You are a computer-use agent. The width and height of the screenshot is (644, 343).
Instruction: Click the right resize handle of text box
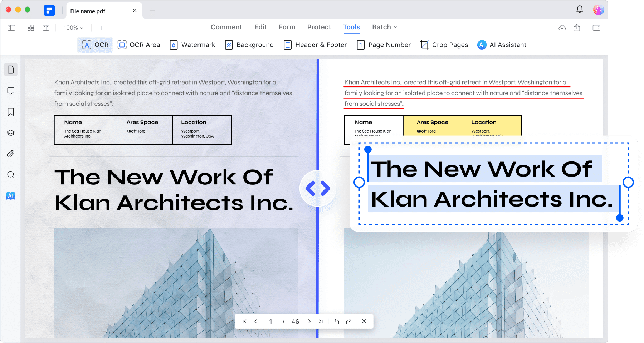[x=628, y=182]
